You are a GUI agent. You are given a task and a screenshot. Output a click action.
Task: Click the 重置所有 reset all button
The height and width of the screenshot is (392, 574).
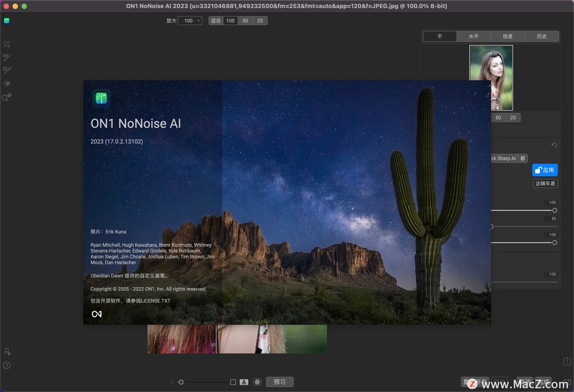[475, 382]
